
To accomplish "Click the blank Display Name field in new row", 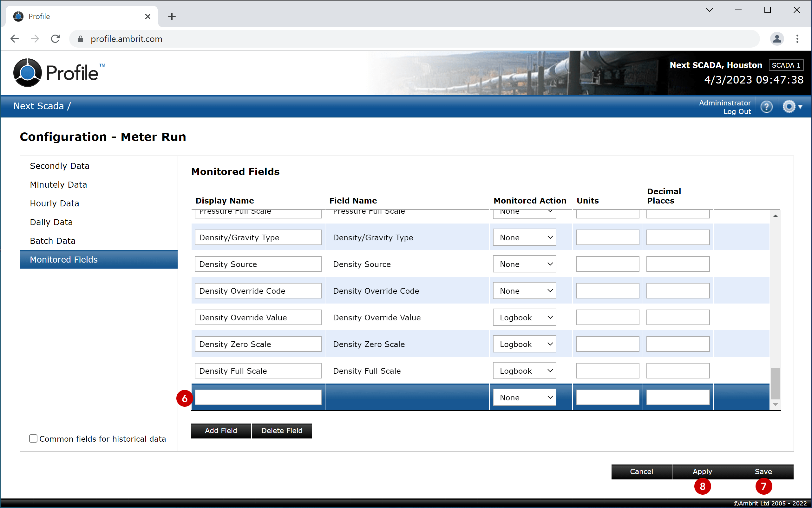I will [258, 398].
